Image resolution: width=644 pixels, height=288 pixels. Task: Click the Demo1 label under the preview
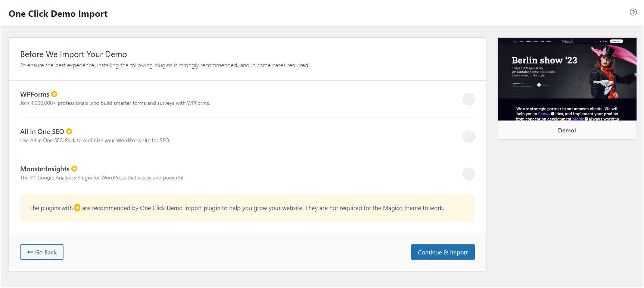pyautogui.click(x=567, y=130)
